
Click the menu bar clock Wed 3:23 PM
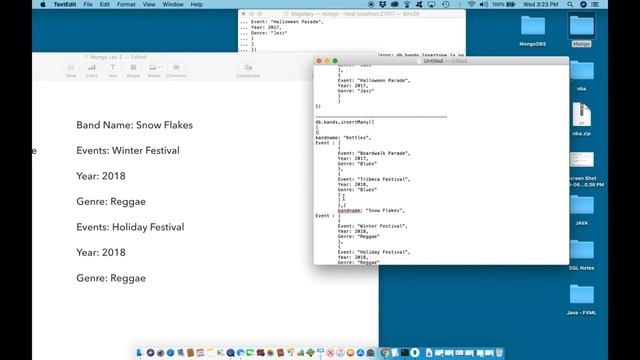tap(540, 4)
